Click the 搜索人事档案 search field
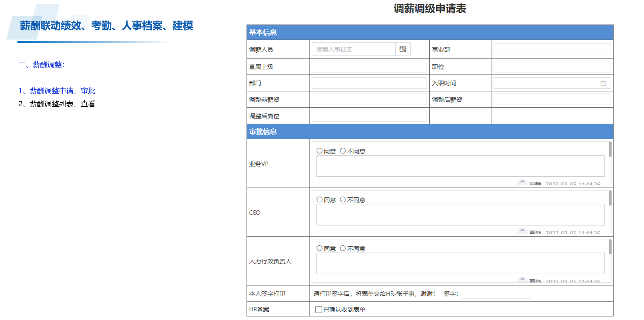 tap(353, 49)
